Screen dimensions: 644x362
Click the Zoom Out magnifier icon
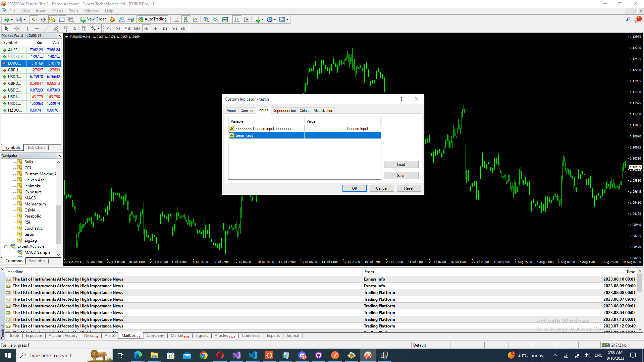[216, 19]
